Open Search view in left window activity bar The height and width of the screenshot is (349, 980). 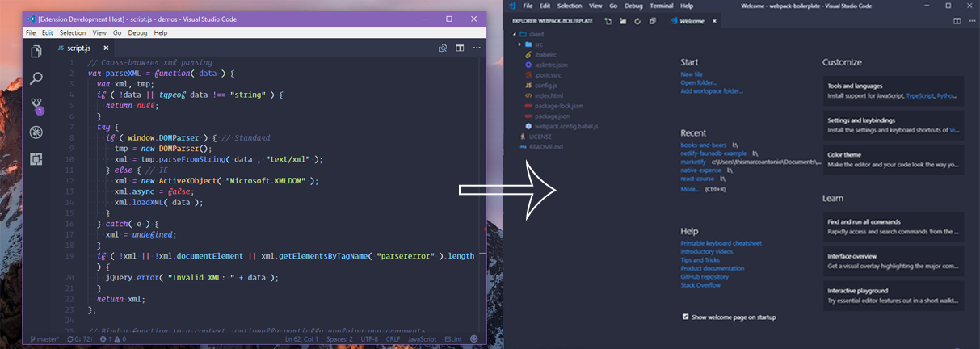click(x=36, y=78)
